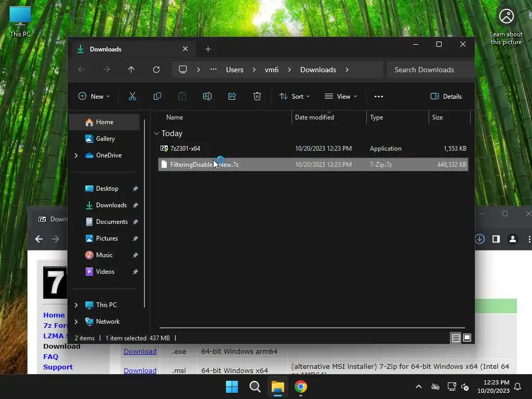Add a new File Explorer tab
The image size is (532, 399).
208,49
